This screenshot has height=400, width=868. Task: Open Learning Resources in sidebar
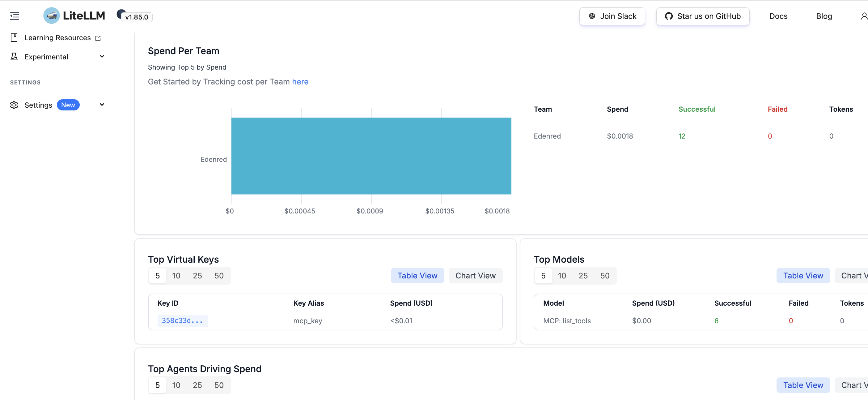57,38
